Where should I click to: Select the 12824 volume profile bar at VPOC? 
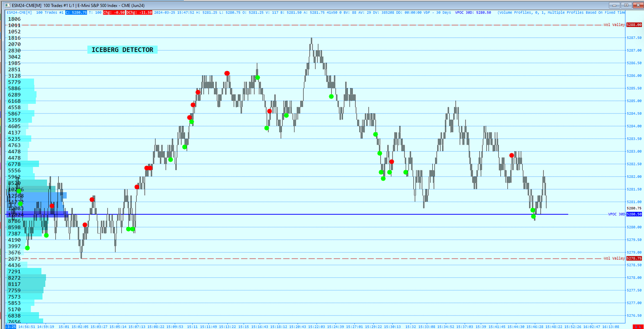pyautogui.click(x=36, y=215)
